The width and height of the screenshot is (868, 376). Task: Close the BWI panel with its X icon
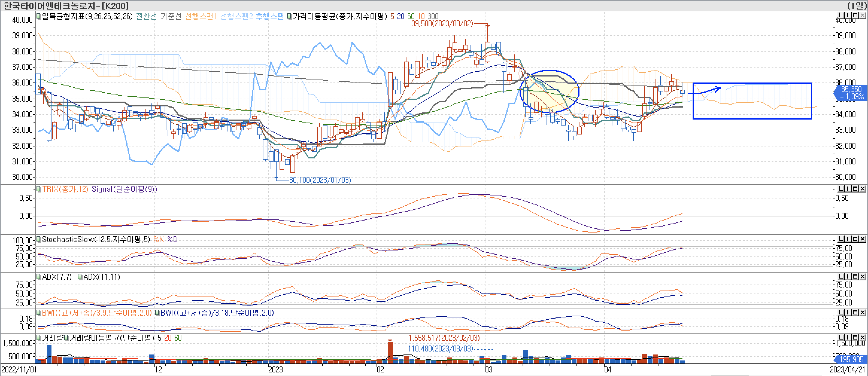click(863, 313)
